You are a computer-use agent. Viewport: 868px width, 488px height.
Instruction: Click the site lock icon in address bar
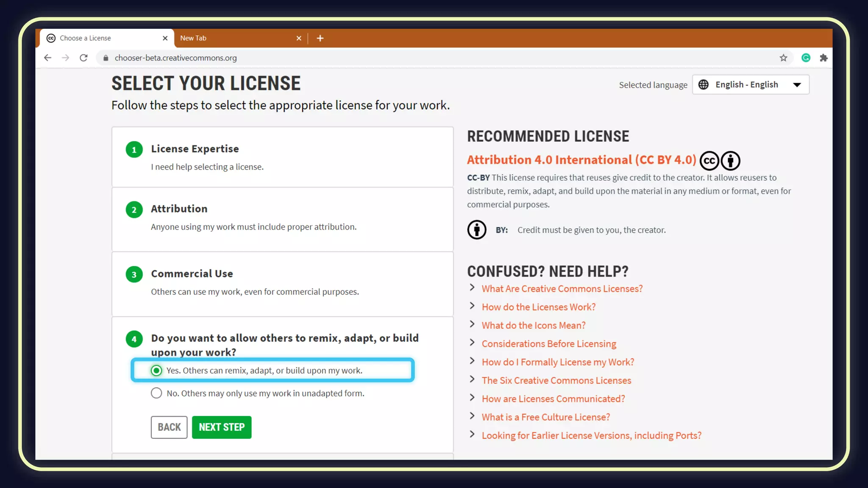106,58
